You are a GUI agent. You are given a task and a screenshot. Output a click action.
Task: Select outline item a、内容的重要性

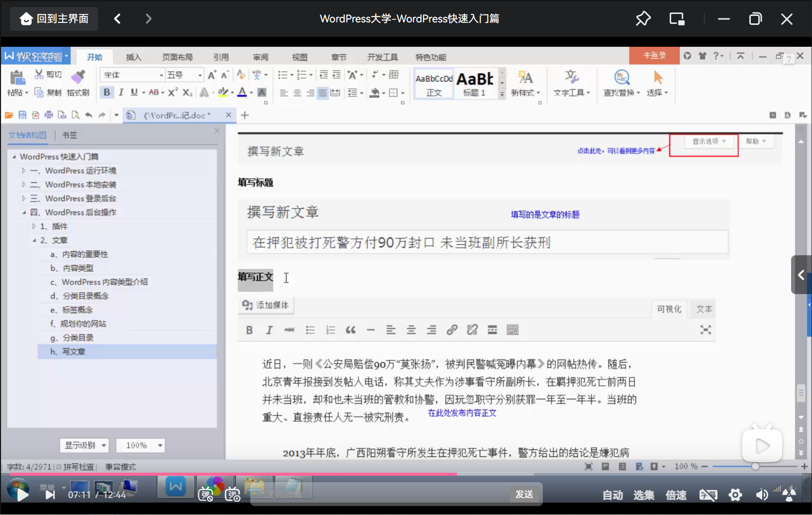tap(79, 254)
